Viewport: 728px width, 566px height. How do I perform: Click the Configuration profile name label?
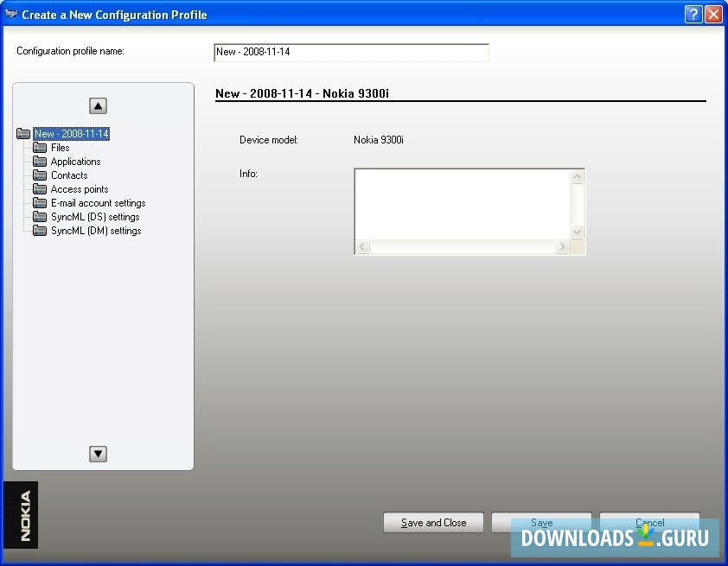tap(71, 52)
